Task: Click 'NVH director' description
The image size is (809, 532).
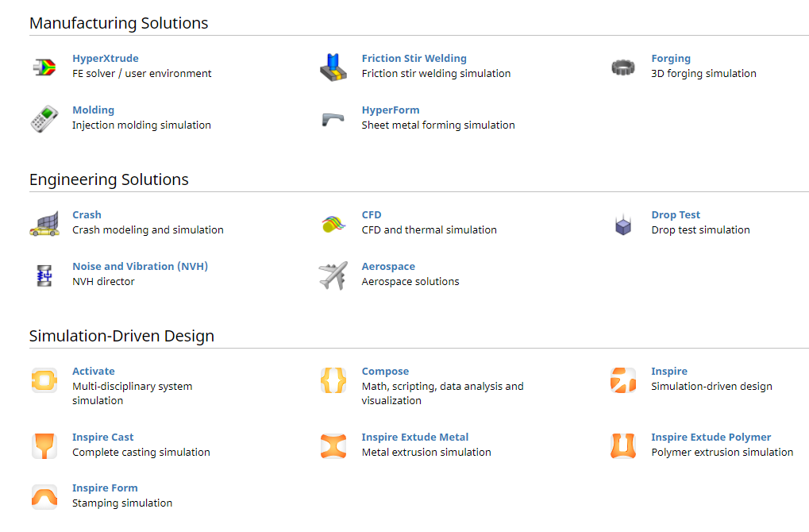Action: click(103, 281)
